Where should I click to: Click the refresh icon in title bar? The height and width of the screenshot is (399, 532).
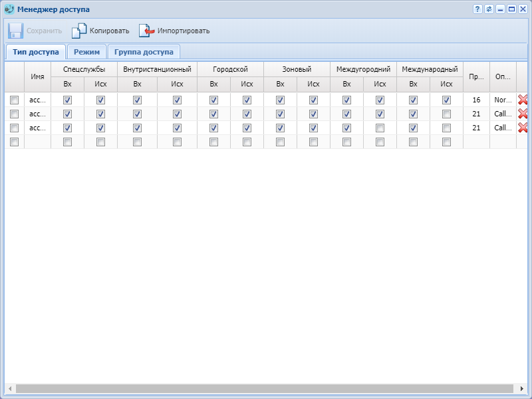point(489,9)
